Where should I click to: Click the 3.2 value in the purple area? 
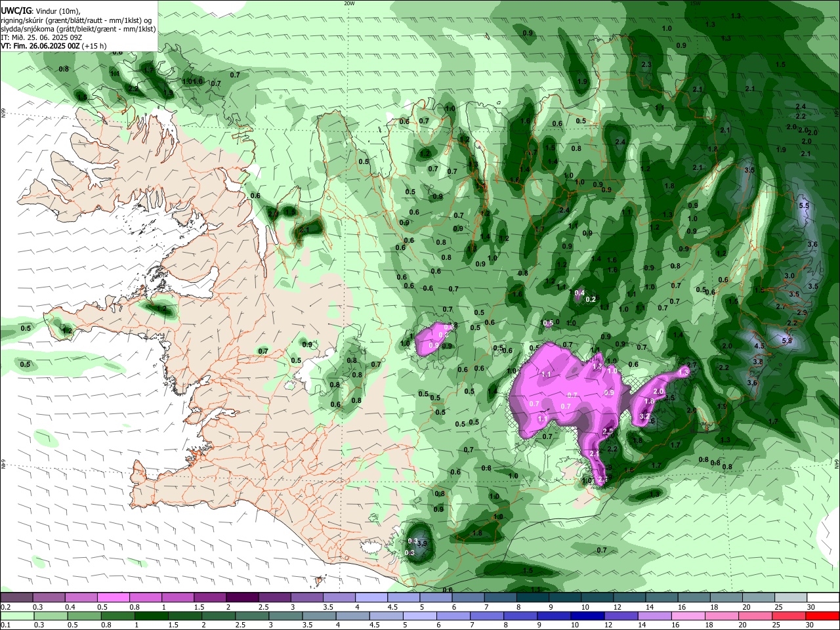click(644, 416)
